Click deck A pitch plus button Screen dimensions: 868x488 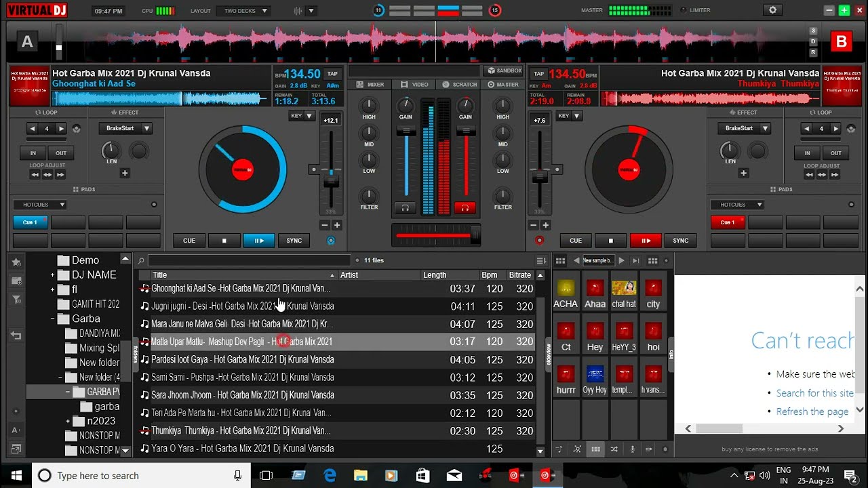pos(337,225)
